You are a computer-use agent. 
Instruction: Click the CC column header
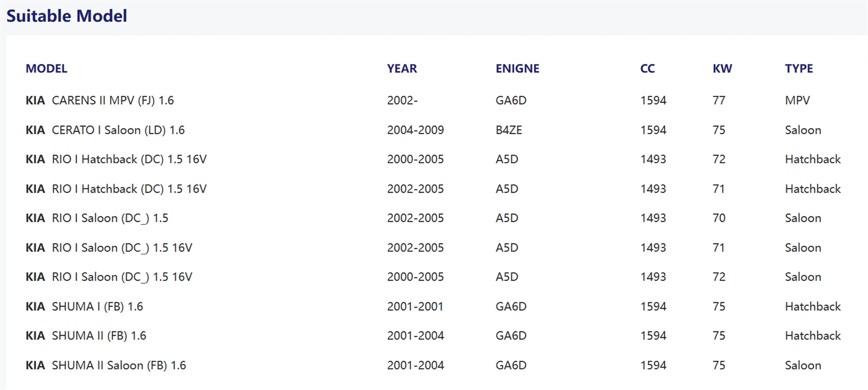point(647,69)
